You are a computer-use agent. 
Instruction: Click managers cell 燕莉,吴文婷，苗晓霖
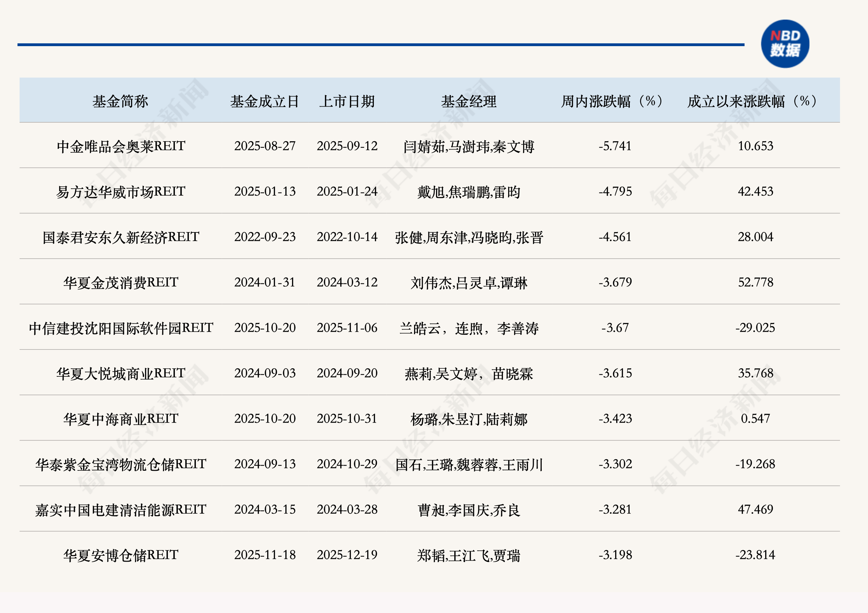tap(469, 374)
